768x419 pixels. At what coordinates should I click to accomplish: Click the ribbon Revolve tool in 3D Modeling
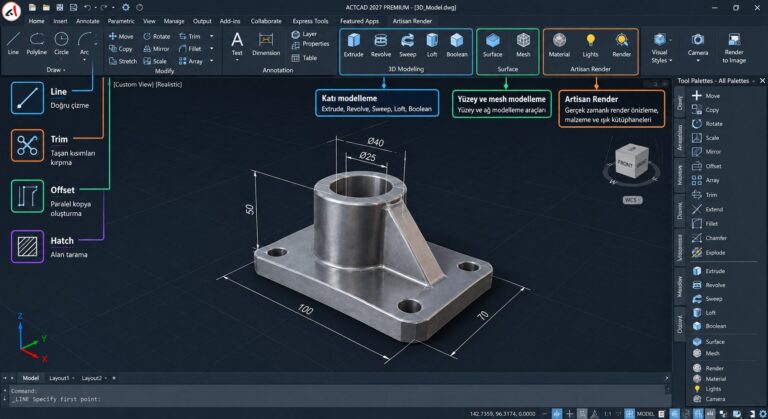pyautogui.click(x=381, y=45)
